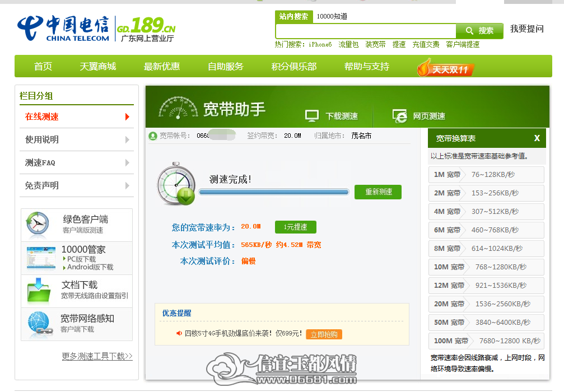Click the 10M 宽带 conversion row
Viewport: 564px width, 392px height.
click(x=486, y=267)
